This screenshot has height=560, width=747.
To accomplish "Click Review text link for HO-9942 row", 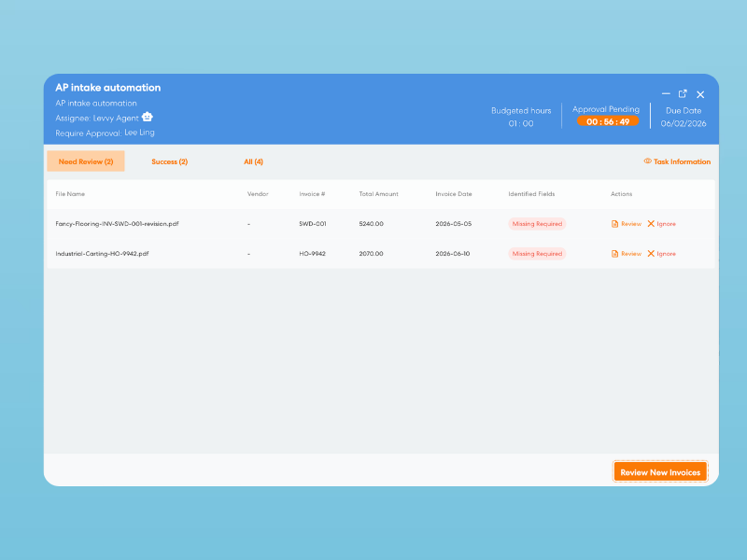I will pos(631,254).
